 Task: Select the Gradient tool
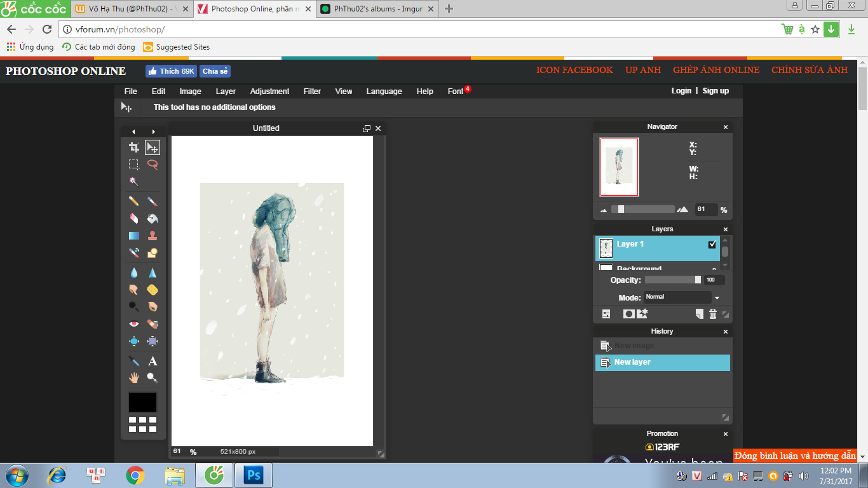click(134, 236)
